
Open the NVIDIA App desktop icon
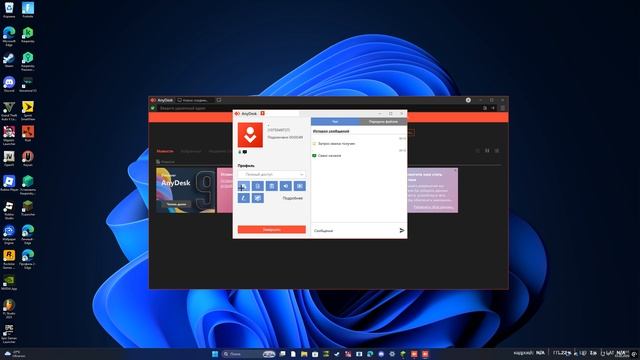9,282
